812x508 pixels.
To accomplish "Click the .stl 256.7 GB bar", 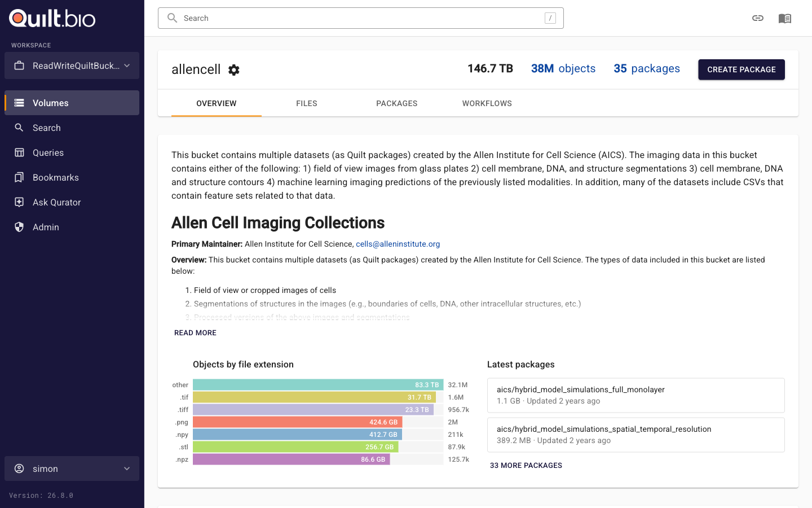I will pos(295,447).
